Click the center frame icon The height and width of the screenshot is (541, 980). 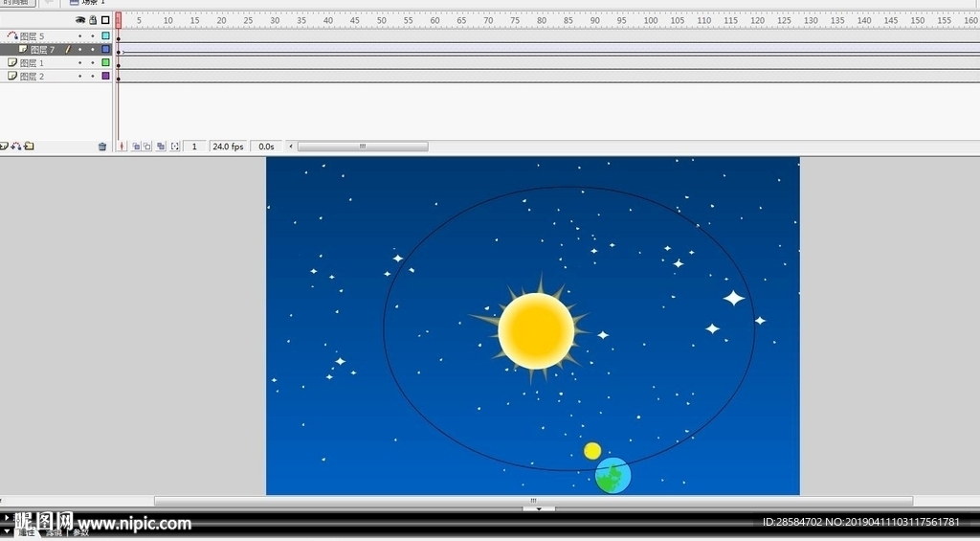122,147
